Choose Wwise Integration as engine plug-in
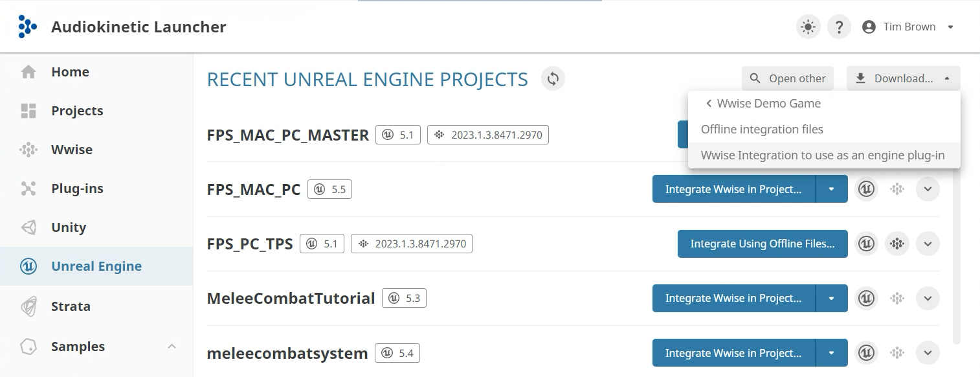Image resolution: width=980 pixels, height=377 pixels. (x=824, y=155)
